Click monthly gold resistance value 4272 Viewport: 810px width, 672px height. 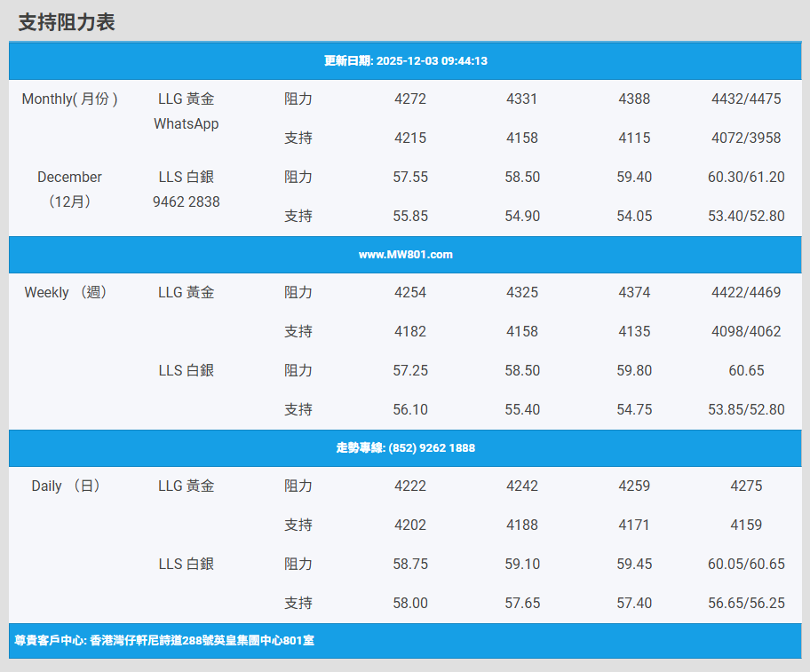(x=409, y=99)
